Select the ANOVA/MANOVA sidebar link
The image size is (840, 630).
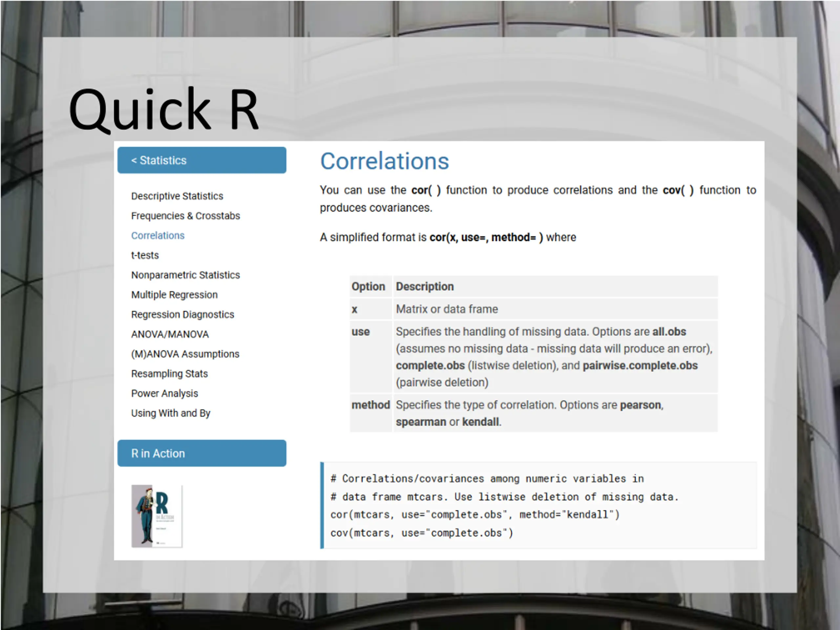[x=170, y=334]
